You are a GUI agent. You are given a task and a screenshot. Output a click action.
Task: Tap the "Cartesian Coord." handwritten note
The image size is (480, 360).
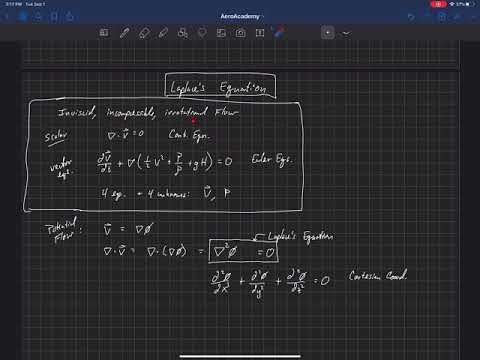pos(378,276)
